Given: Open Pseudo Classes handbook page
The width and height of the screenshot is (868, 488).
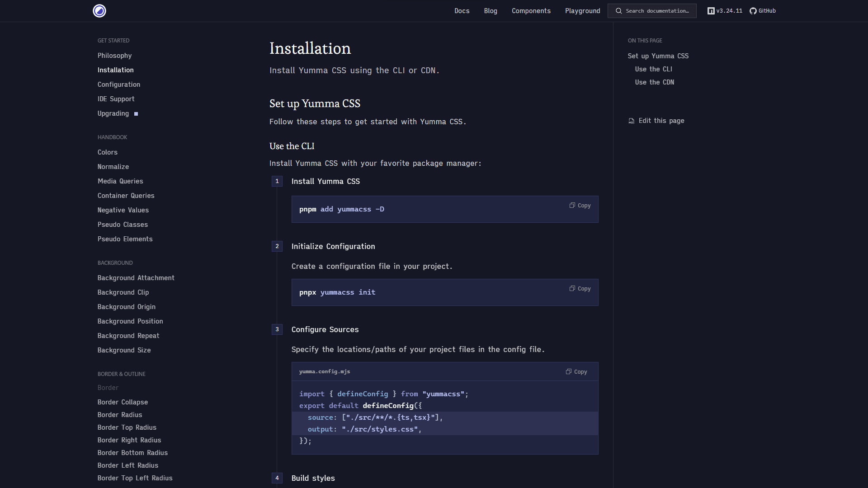Looking at the screenshot, I should (x=123, y=225).
